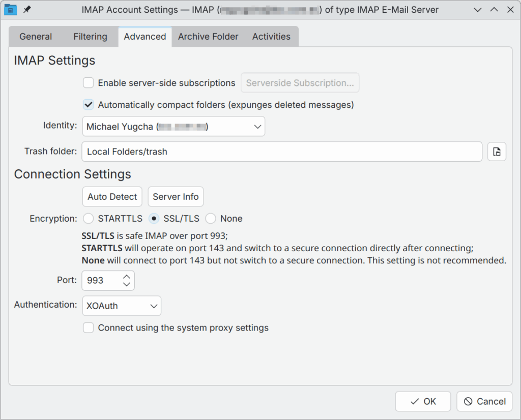Select None encryption radio button
This screenshot has height=420, width=521.
click(x=211, y=219)
